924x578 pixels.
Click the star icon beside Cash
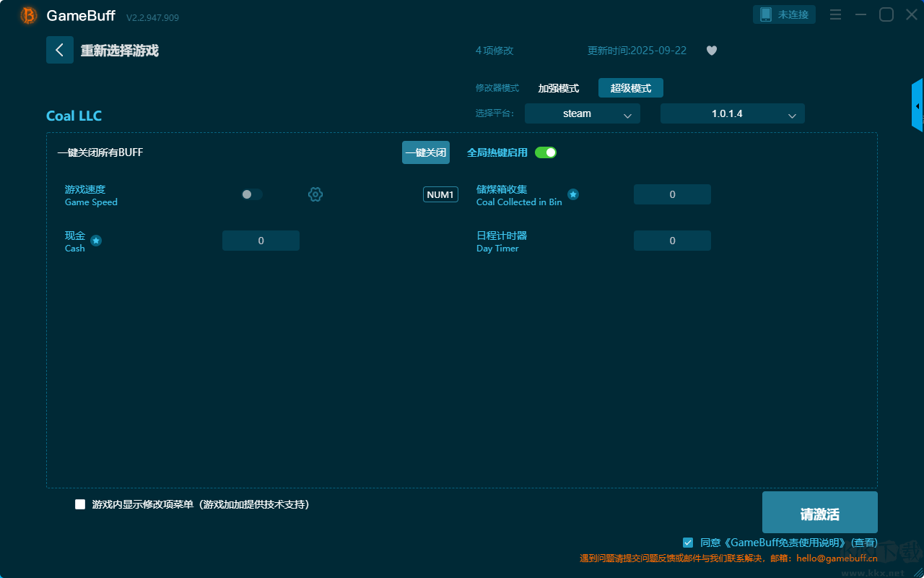click(96, 241)
